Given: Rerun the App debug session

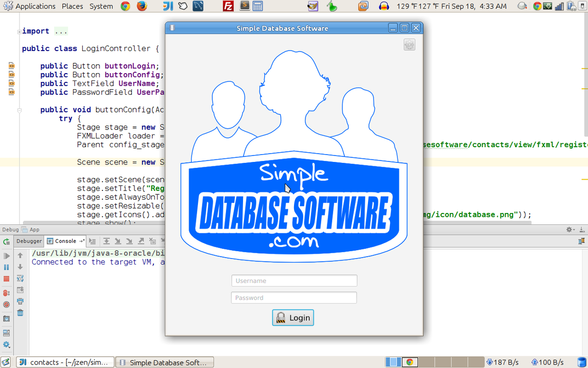Looking at the screenshot, I should [6, 241].
